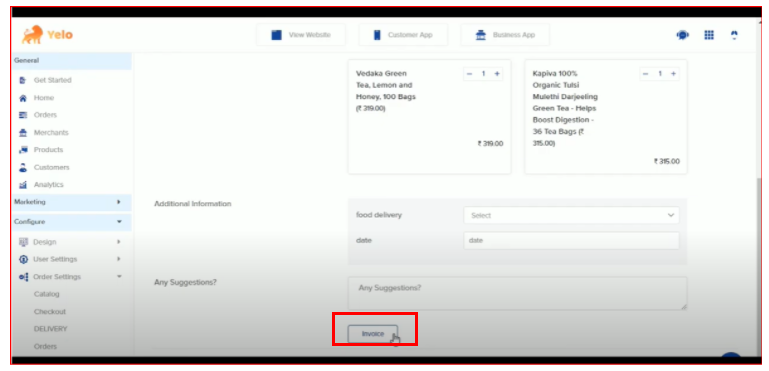Click the Products icon in sidebar
The width and height of the screenshot is (769, 371).
[x=22, y=150]
